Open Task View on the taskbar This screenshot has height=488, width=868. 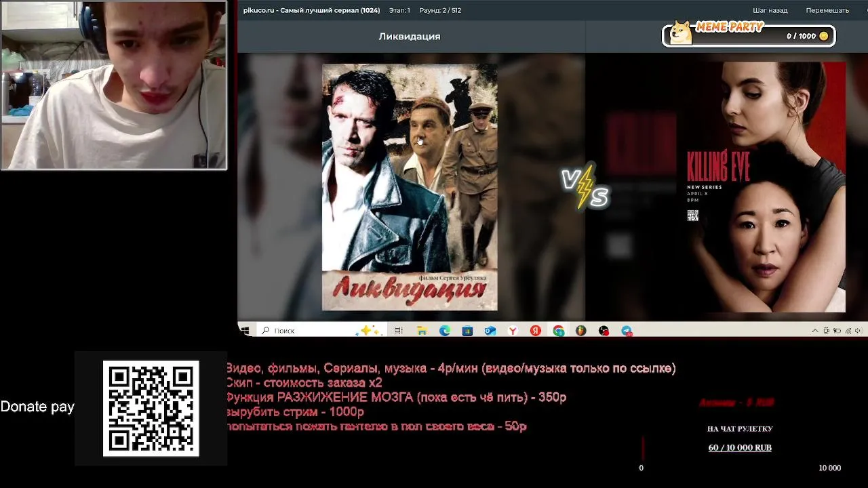pos(399,331)
